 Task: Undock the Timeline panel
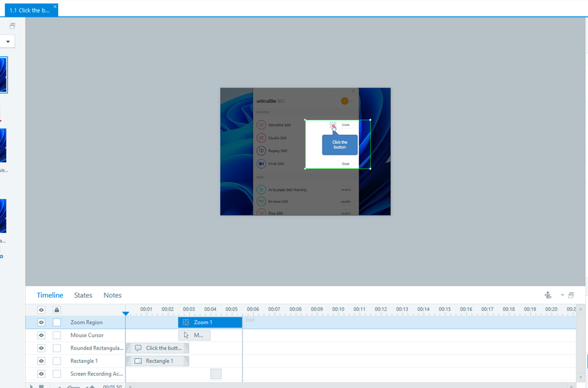pos(571,295)
